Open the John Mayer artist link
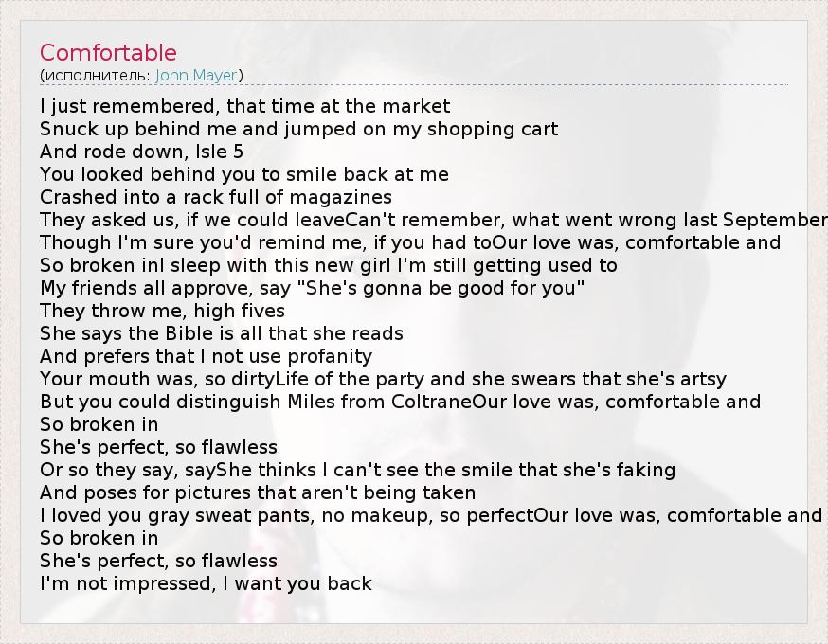Screen dimensions: 828x644 (x=198, y=75)
